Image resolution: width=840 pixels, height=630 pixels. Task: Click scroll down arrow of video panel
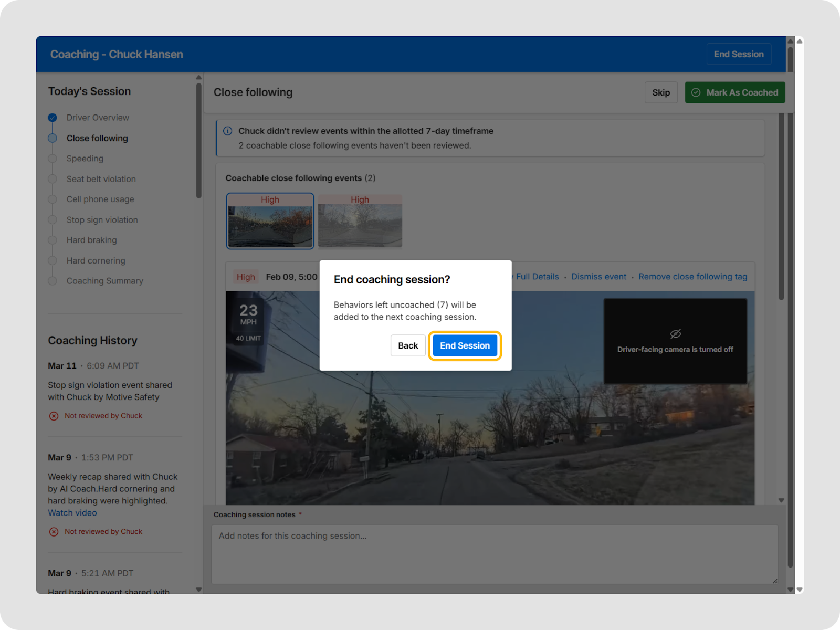click(781, 500)
